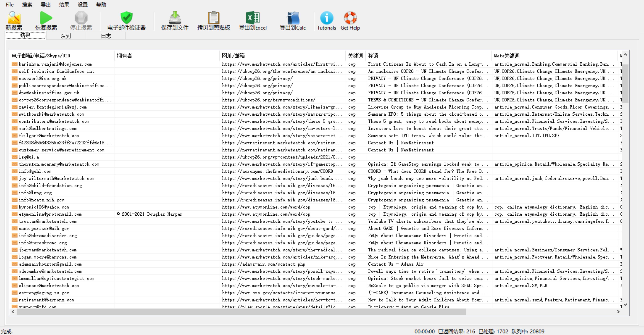Screen dimensions: 644x335
Task: Click the vertical scrollbar up arrow
Action: (625, 54)
